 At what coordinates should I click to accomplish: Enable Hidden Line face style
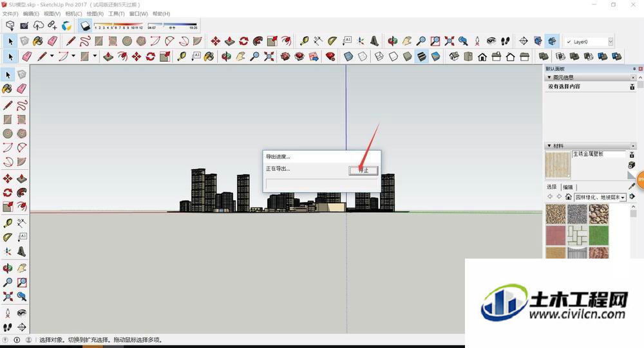click(x=393, y=56)
